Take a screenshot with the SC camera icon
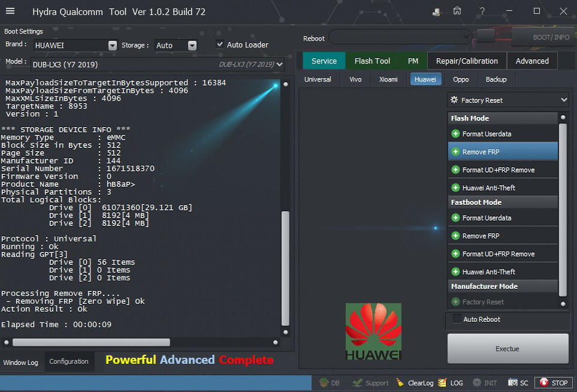The image size is (577, 392). click(x=513, y=383)
